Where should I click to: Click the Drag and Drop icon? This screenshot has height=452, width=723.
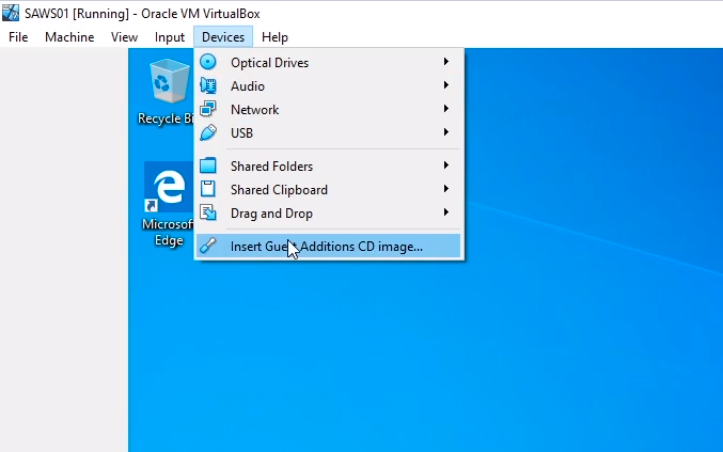208,213
